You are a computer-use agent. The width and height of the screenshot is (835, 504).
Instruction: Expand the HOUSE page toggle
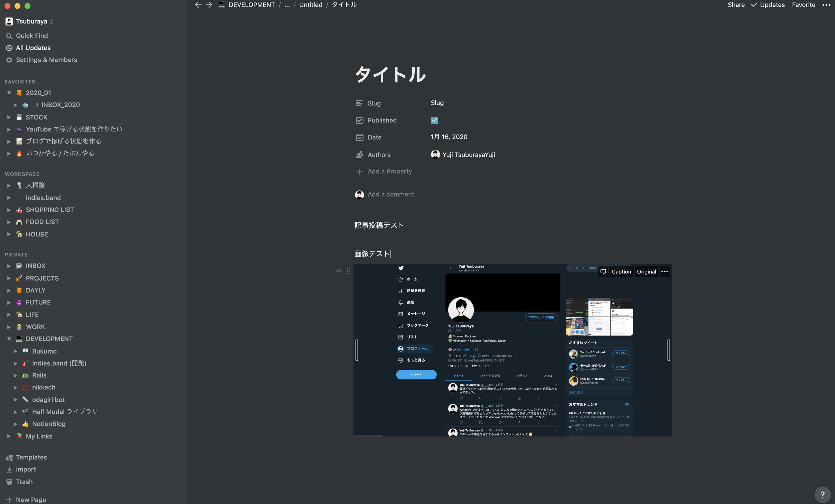tap(9, 234)
